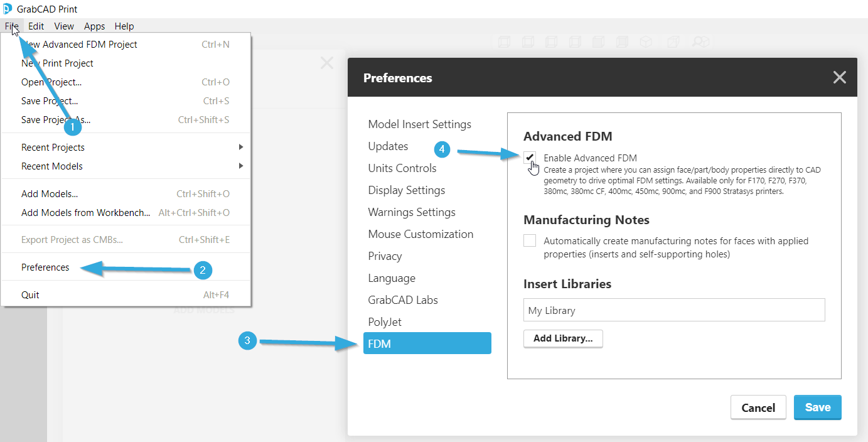868x442 pixels.
Task: Toggle the Enable Advanced FDM checkbox
Action: click(x=530, y=158)
